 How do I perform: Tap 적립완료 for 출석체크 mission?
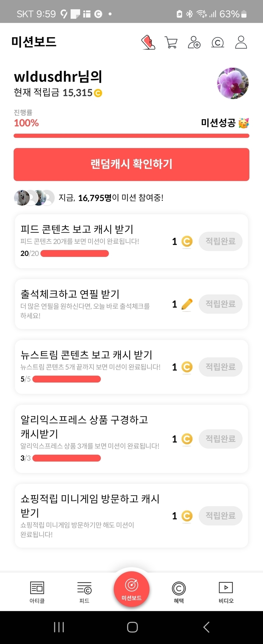tap(221, 304)
